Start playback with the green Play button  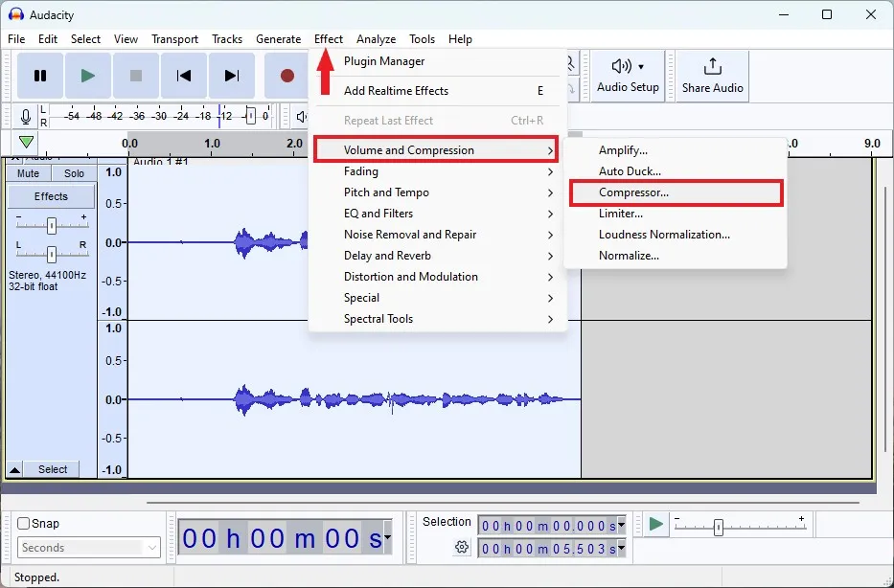(88, 76)
